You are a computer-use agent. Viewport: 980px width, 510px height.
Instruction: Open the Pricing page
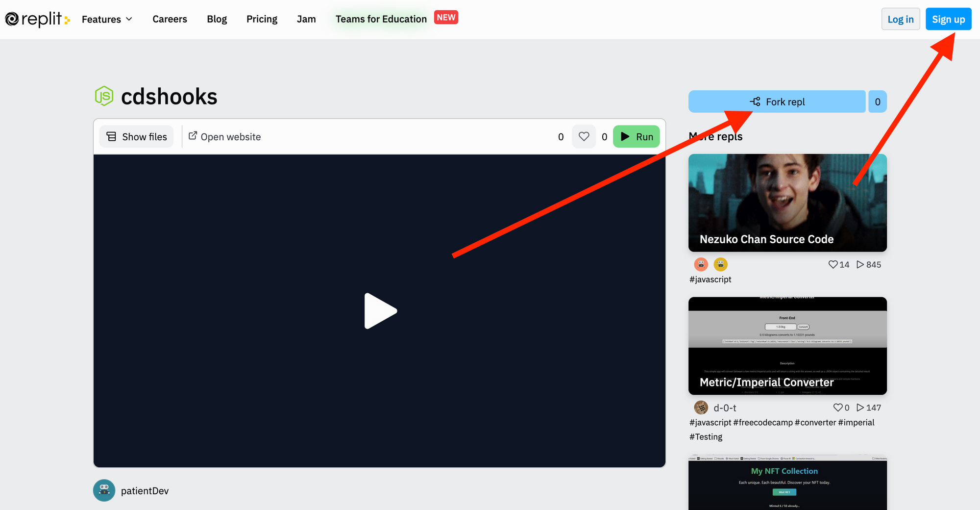(262, 19)
